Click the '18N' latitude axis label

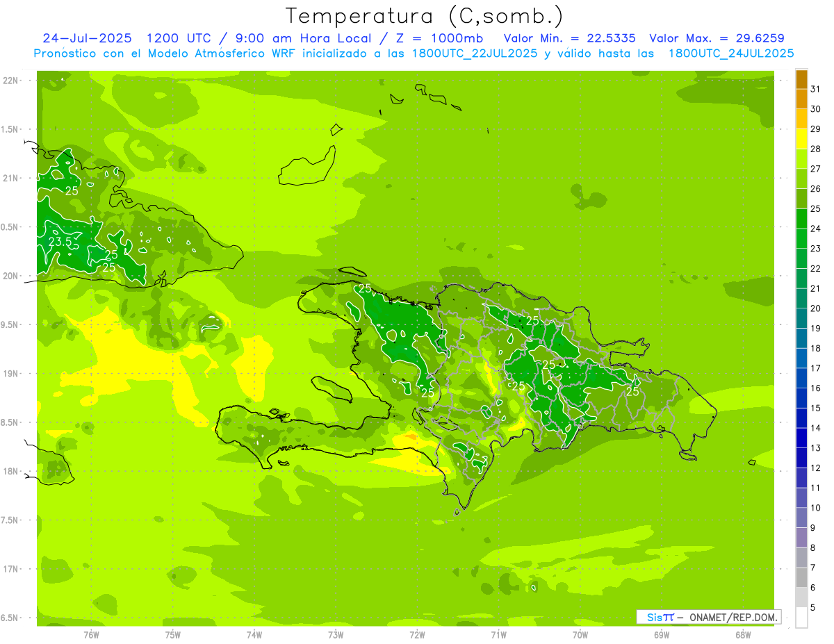10,471
